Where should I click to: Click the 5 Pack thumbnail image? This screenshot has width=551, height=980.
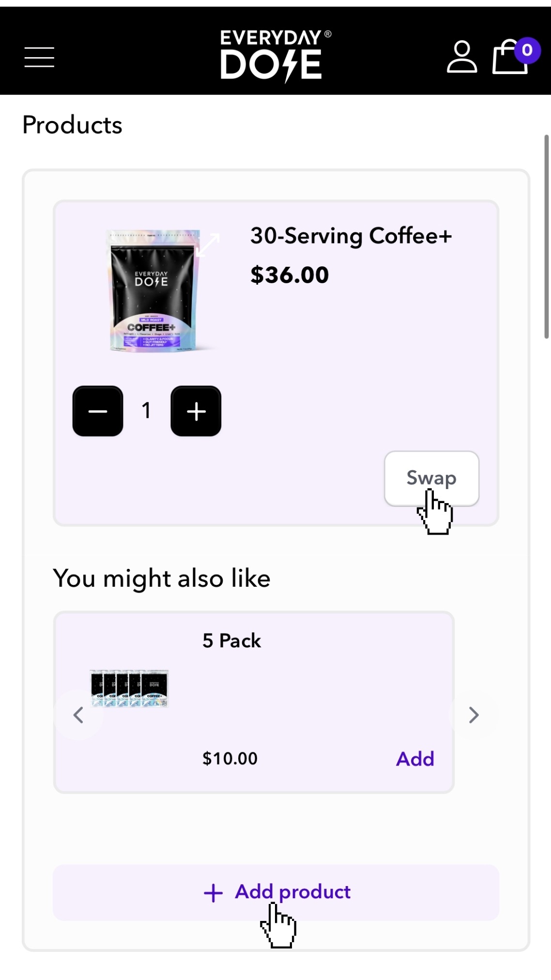129,688
